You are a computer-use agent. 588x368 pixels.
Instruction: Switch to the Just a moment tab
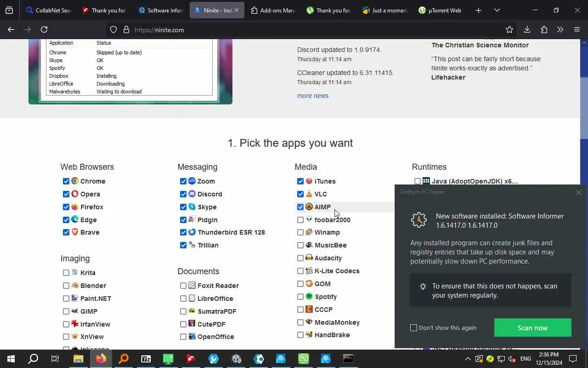pyautogui.click(x=385, y=10)
